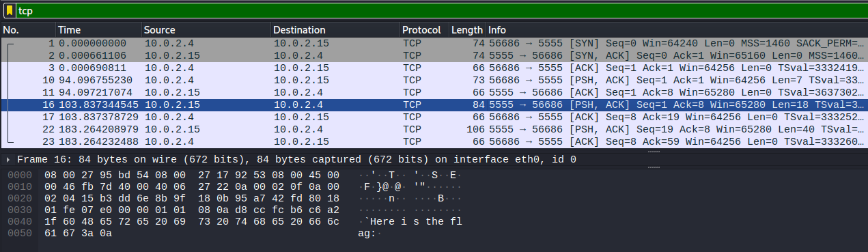
Task: Select packet 1 SYN row
Action: coord(434,43)
